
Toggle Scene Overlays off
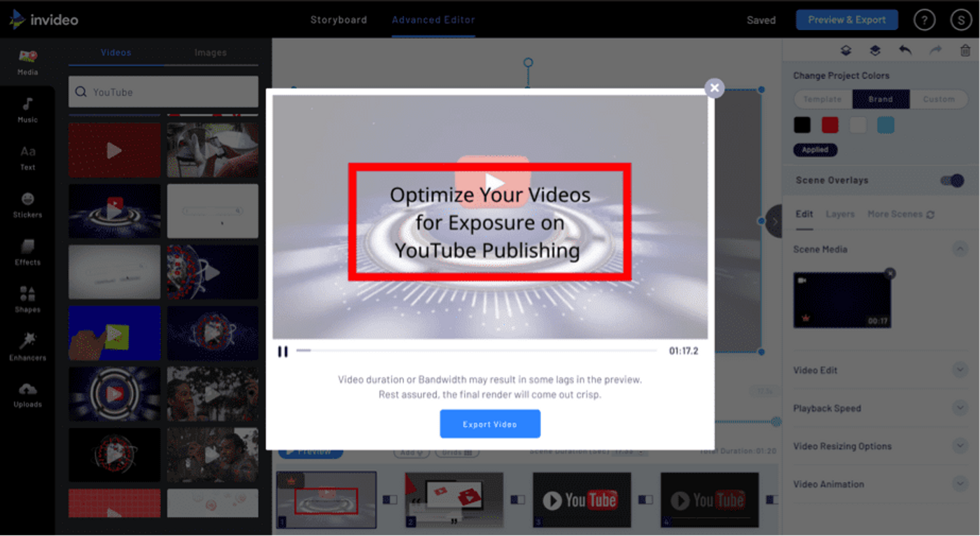(x=952, y=180)
